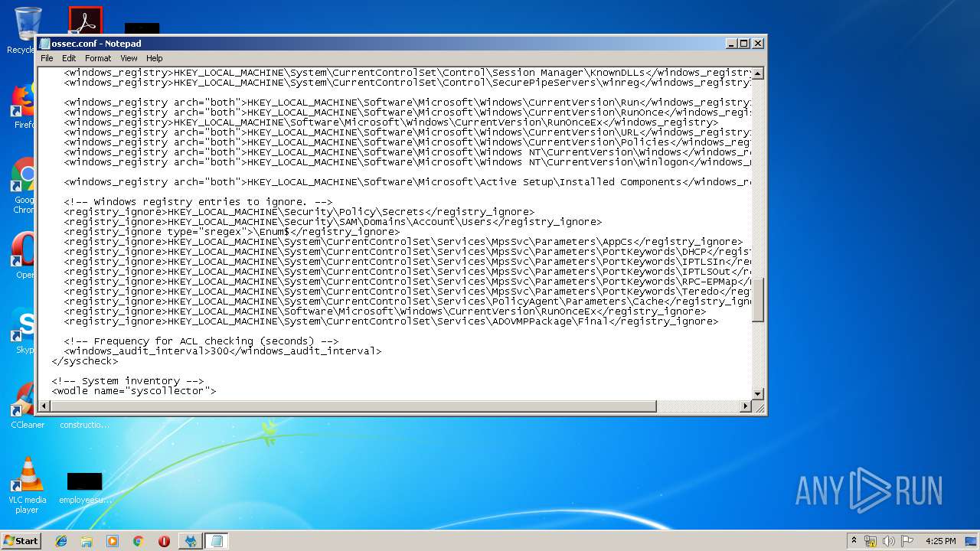Click the vertical scrollbar thumb
Image resolution: width=980 pixels, height=551 pixels.
coord(758,300)
